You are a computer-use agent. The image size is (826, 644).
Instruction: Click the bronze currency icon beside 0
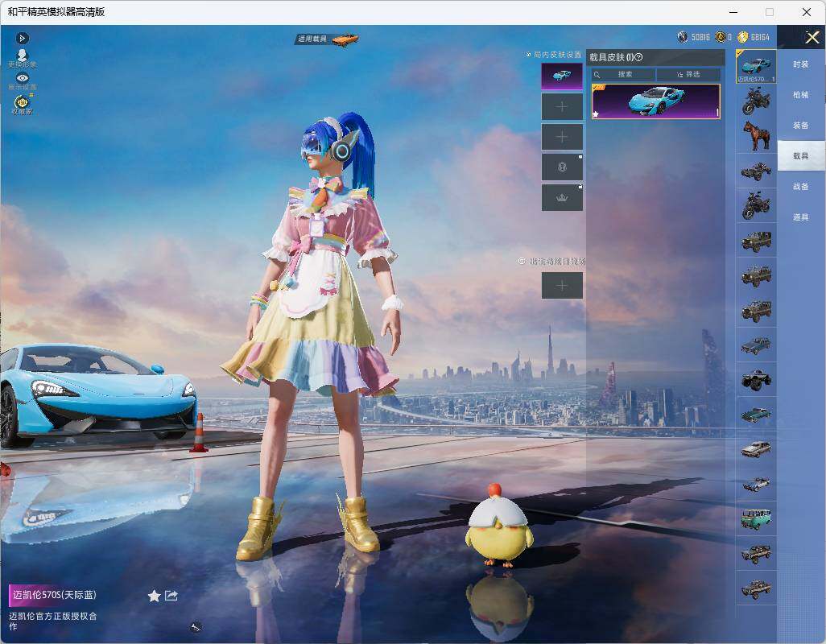tap(720, 37)
